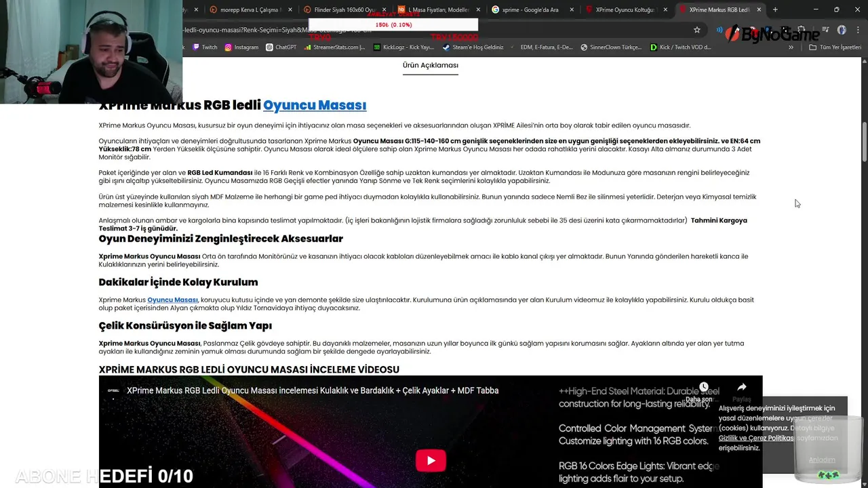Click the Çelik Konsürüsyon ile Sağlam Yapı heading
The height and width of the screenshot is (488, 868).
click(185, 325)
